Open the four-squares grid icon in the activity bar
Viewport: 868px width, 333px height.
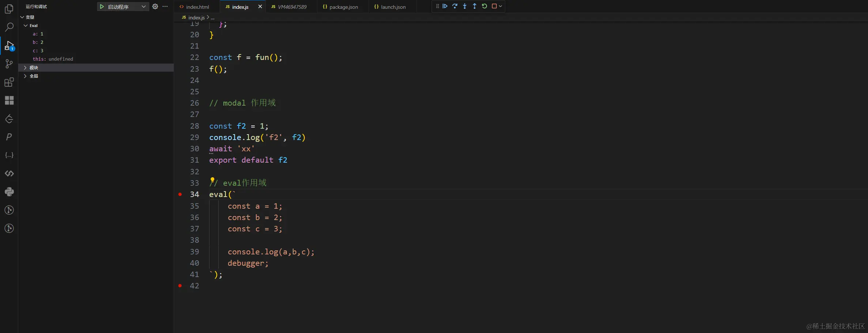click(x=9, y=101)
